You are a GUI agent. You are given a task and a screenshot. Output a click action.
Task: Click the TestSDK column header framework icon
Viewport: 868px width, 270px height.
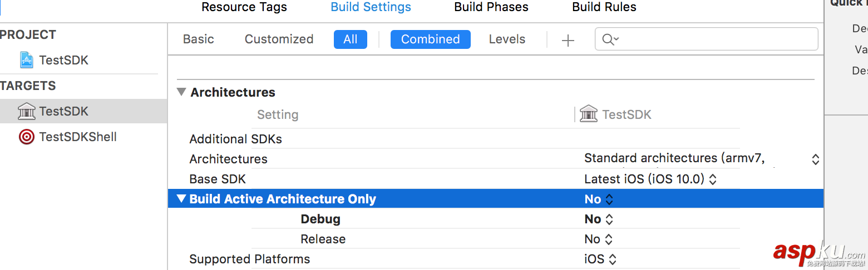(x=588, y=114)
